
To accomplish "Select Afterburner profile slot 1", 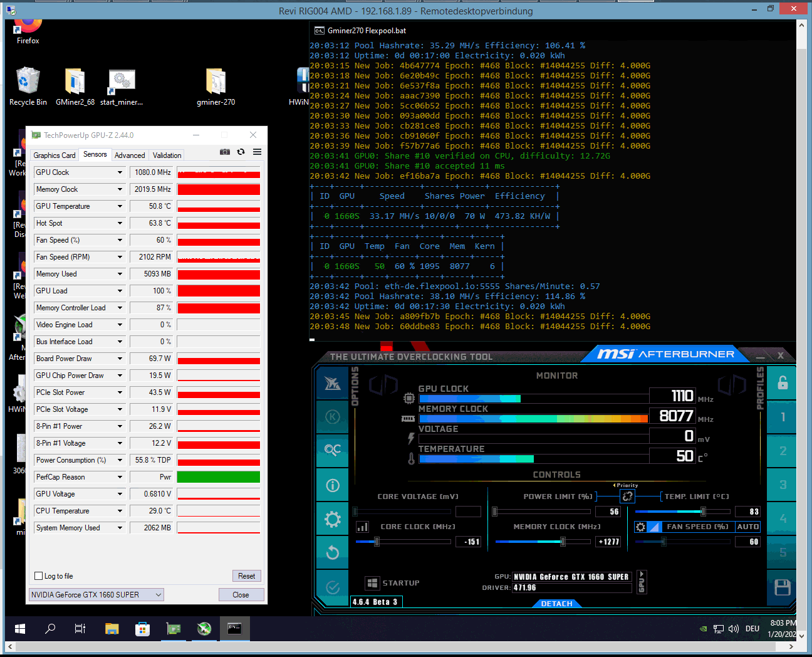I will [783, 417].
